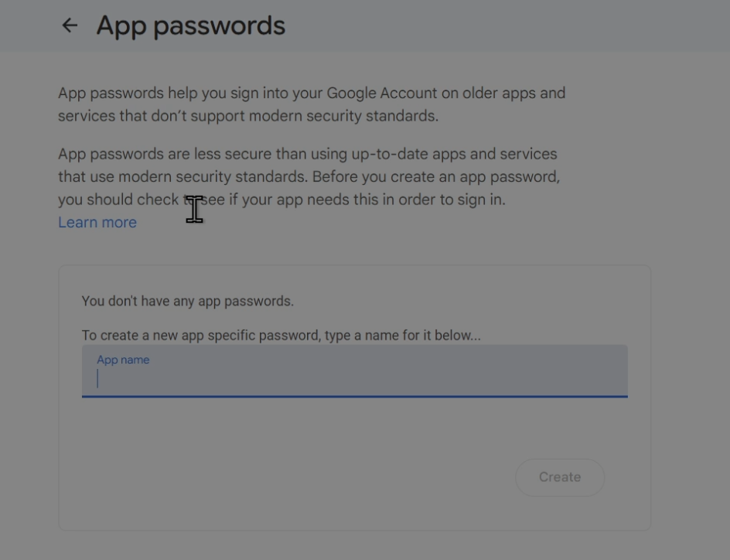Open the Learn more link
Viewport: 730px width, 560px height.
click(97, 223)
